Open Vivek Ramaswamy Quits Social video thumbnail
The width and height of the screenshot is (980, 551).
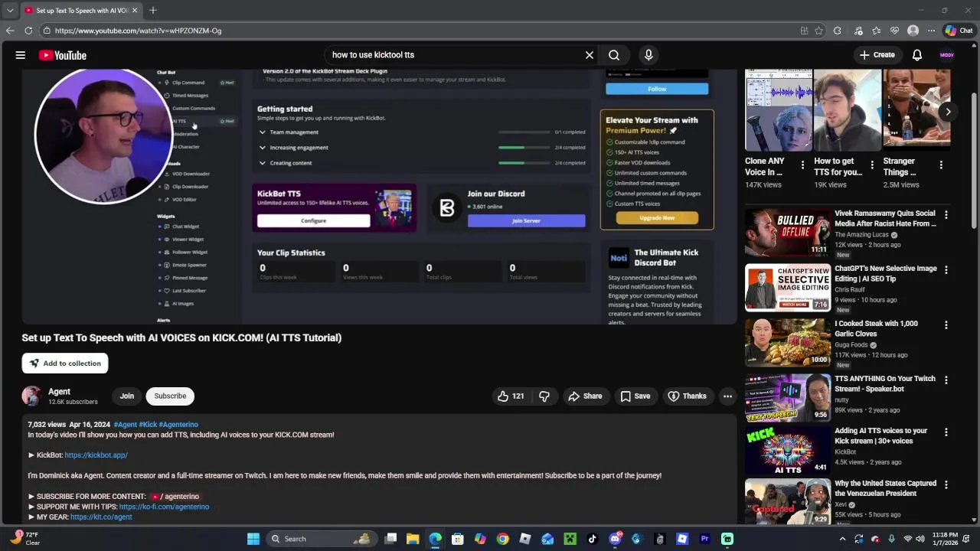(x=788, y=233)
